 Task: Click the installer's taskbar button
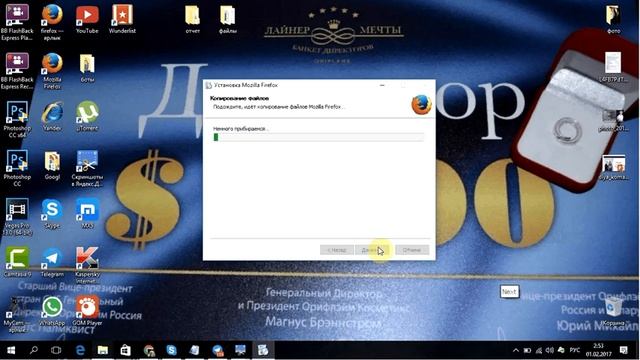pos(263,350)
